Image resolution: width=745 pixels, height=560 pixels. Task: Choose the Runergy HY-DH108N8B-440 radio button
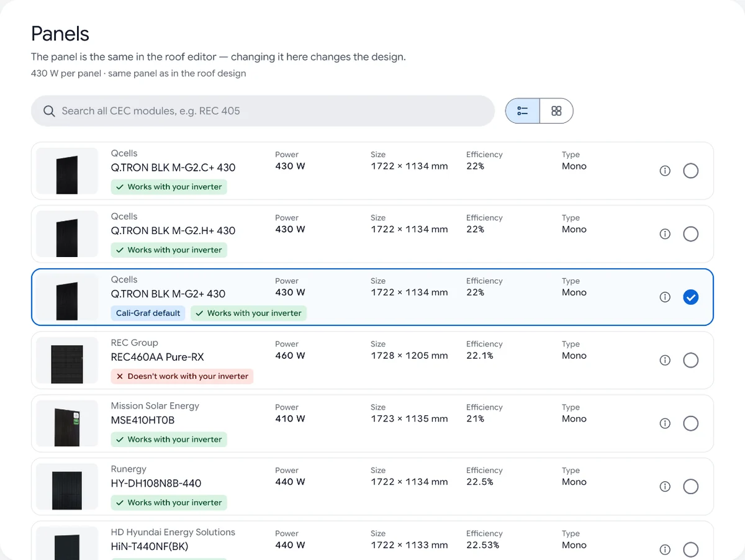pyautogui.click(x=690, y=487)
